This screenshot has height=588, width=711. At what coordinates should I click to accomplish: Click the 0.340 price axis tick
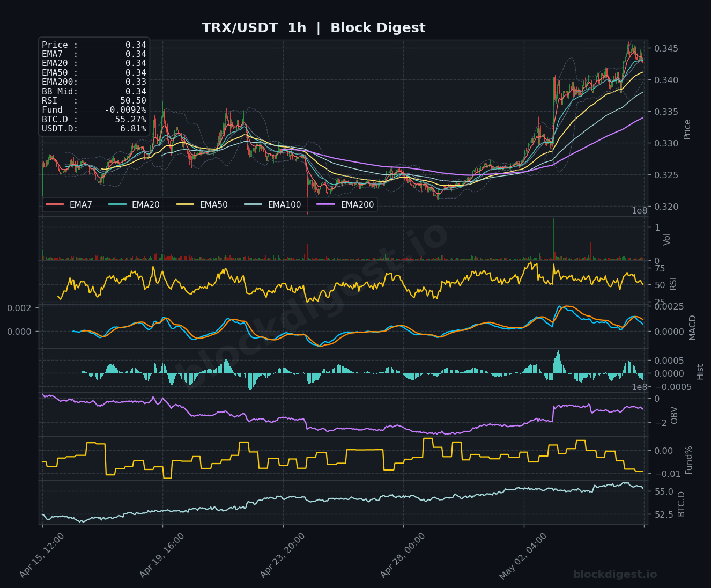pyautogui.click(x=666, y=80)
